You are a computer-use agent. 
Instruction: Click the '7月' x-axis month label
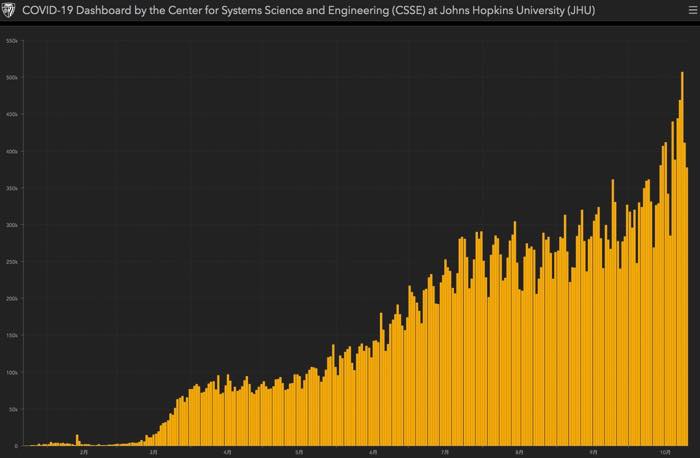[445, 453]
